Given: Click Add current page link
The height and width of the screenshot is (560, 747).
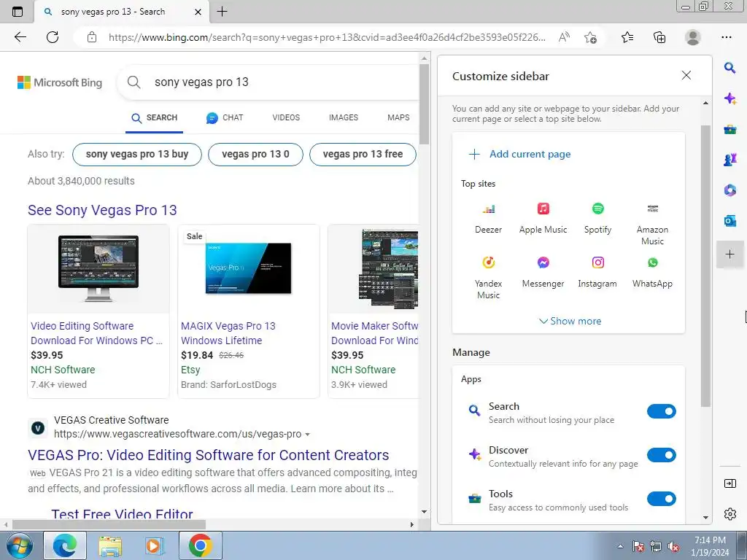Looking at the screenshot, I should [x=519, y=155].
